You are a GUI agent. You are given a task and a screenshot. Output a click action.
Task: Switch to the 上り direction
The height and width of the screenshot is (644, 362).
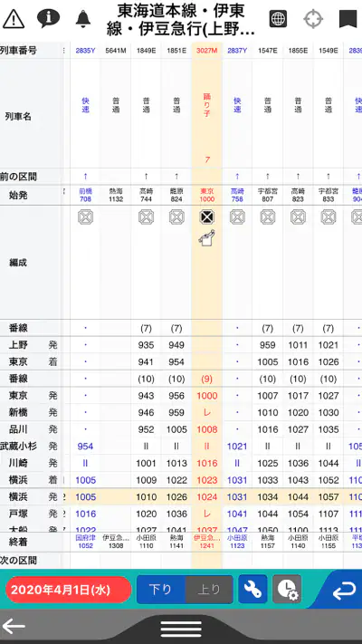pos(209,590)
